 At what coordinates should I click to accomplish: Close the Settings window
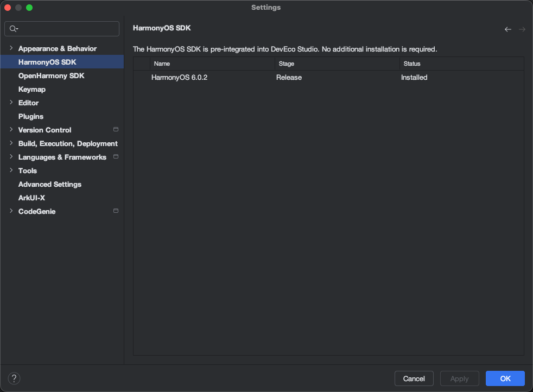[8, 8]
